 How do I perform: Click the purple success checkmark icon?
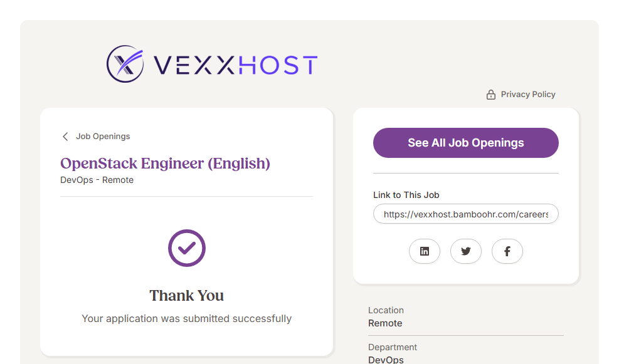coord(187,248)
